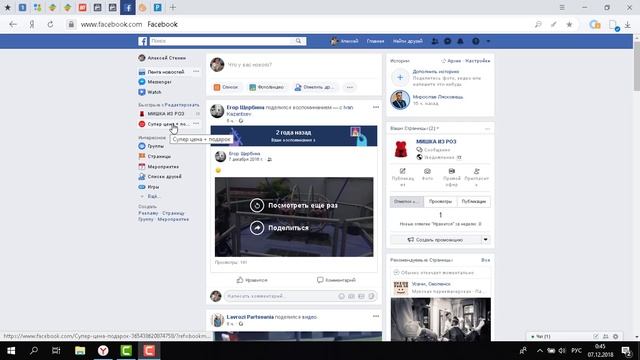The image size is (640, 360).
Task: Click the Facebook search input field
Action: pos(222,41)
